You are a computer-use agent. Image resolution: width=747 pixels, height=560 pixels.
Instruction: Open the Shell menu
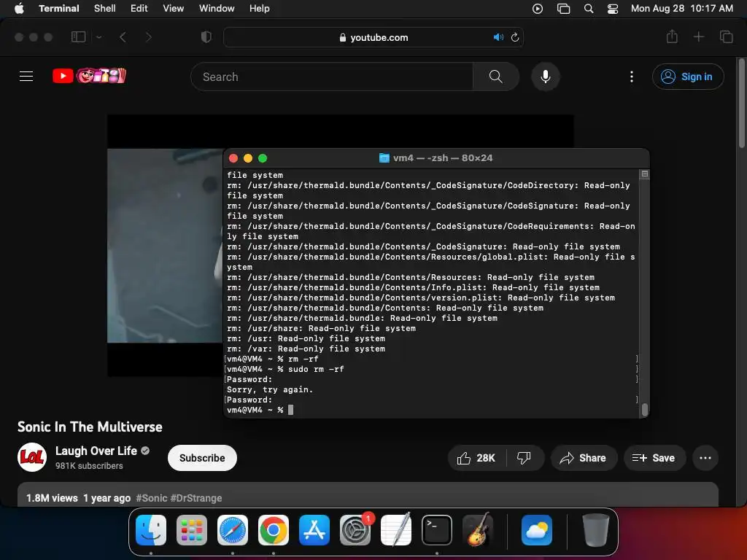pos(104,9)
